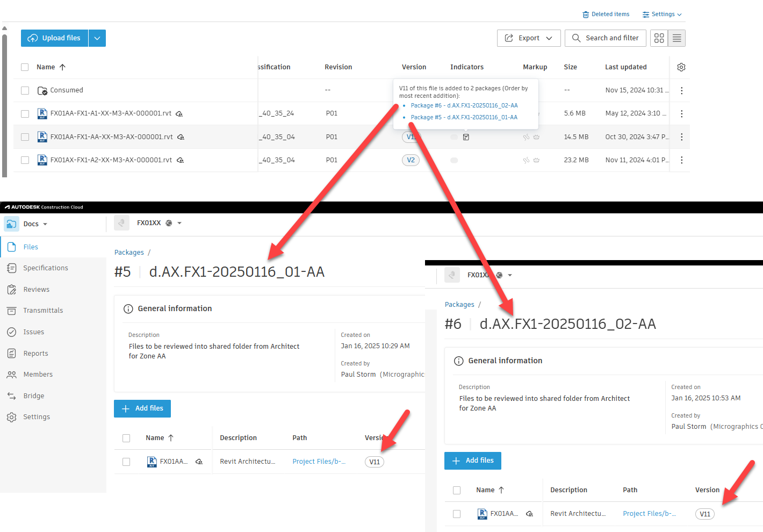This screenshot has height=532, width=763.
Task: Follow Package #6 link in tooltip
Action: coord(464,106)
